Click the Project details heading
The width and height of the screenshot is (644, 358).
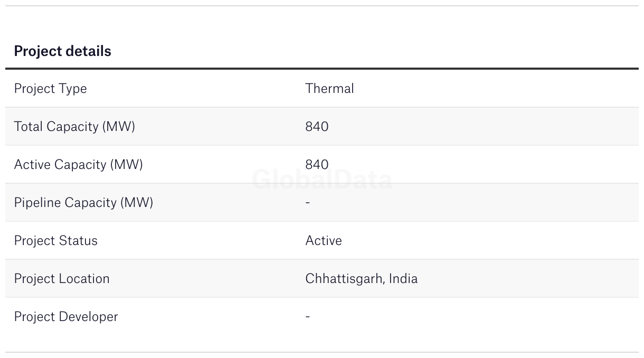pyautogui.click(x=62, y=51)
